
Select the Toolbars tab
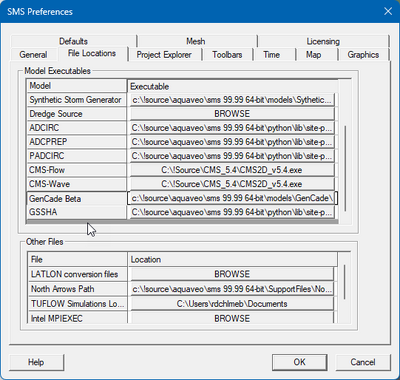click(x=227, y=55)
